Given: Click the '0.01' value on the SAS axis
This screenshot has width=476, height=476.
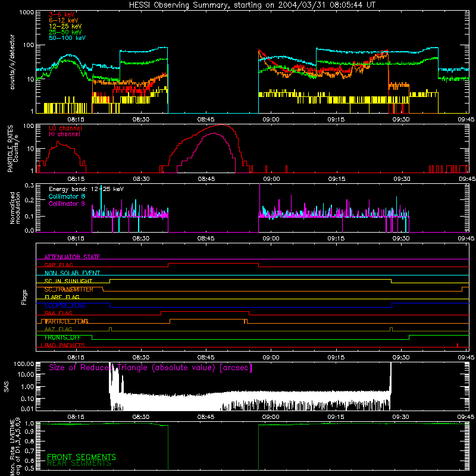Looking at the screenshot, I should (27, 409).
